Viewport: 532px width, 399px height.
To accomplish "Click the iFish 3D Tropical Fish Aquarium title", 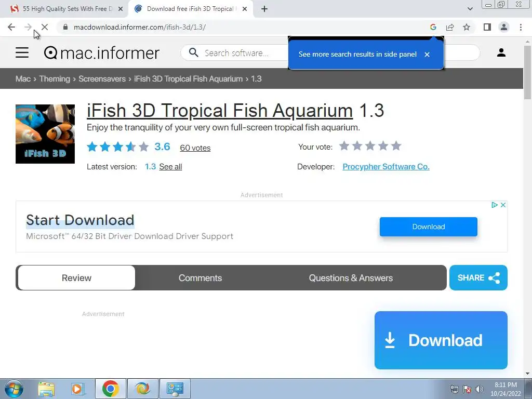I will [220, 111].
